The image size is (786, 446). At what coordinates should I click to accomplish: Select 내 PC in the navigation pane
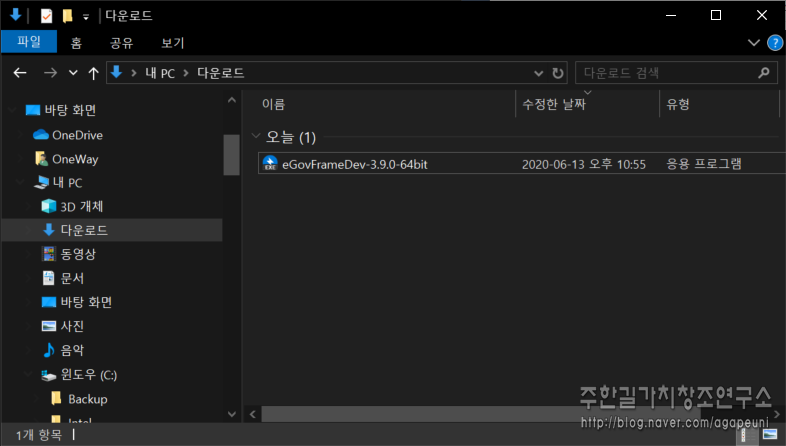[x=68, y=183]
